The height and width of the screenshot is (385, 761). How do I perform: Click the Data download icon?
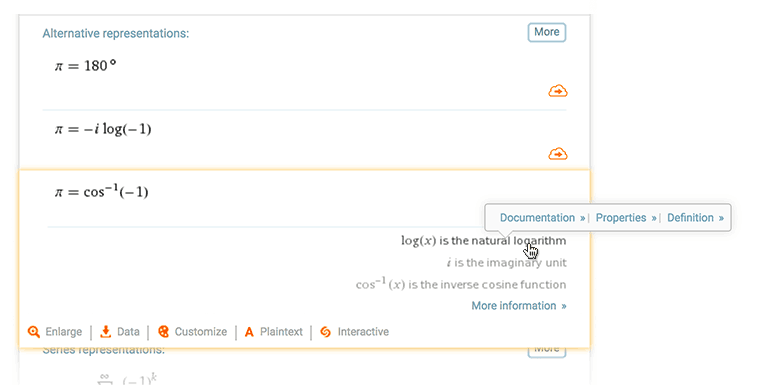click(105, 332)
